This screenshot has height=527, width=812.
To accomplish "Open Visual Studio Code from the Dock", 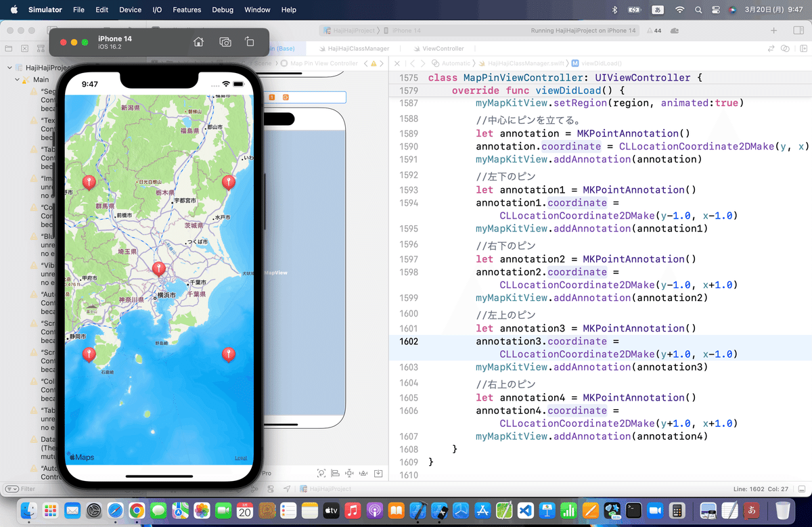I will [x=526, y=510].
